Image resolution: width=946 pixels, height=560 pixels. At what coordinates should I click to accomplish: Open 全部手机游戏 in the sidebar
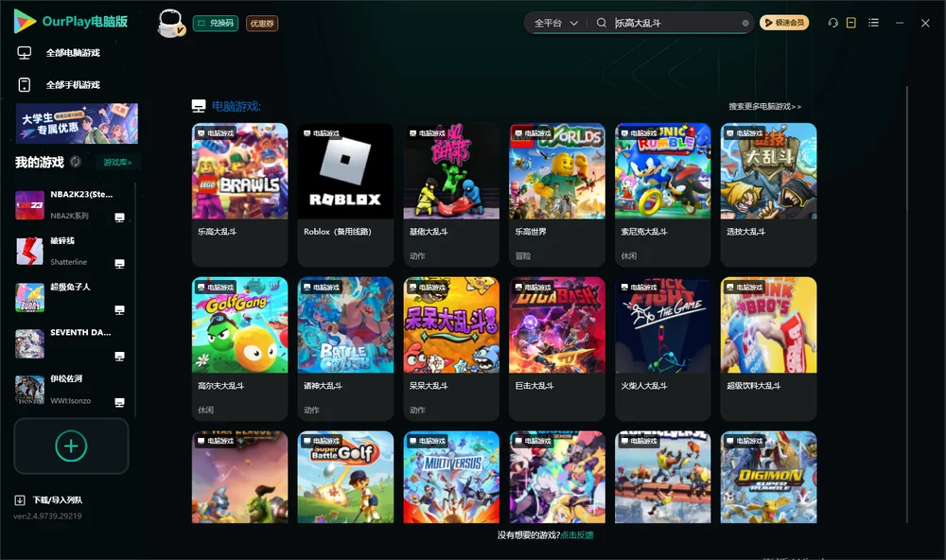click(73, 85)
